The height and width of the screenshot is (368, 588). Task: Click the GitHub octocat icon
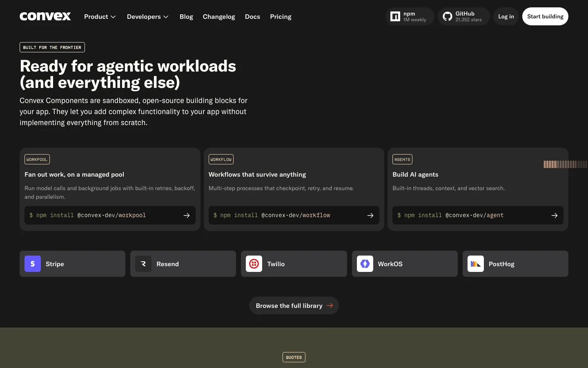coord(448,16)
